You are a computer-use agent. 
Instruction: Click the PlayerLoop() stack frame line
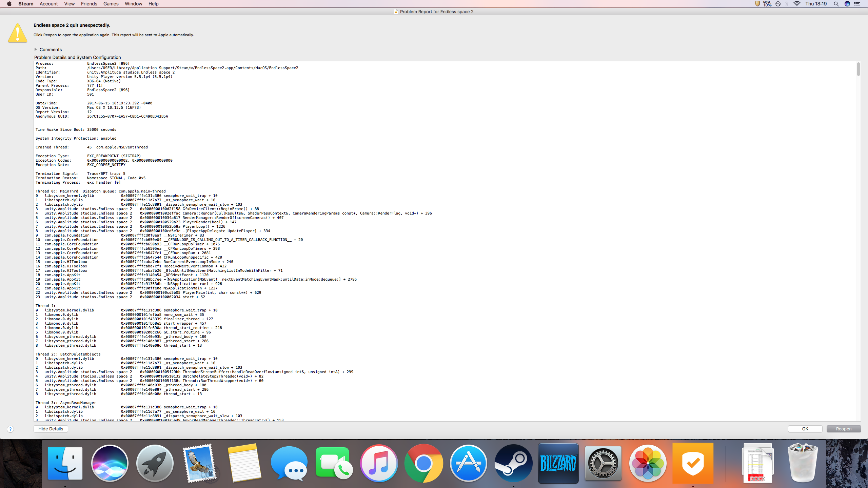click(x=131, y=226)
